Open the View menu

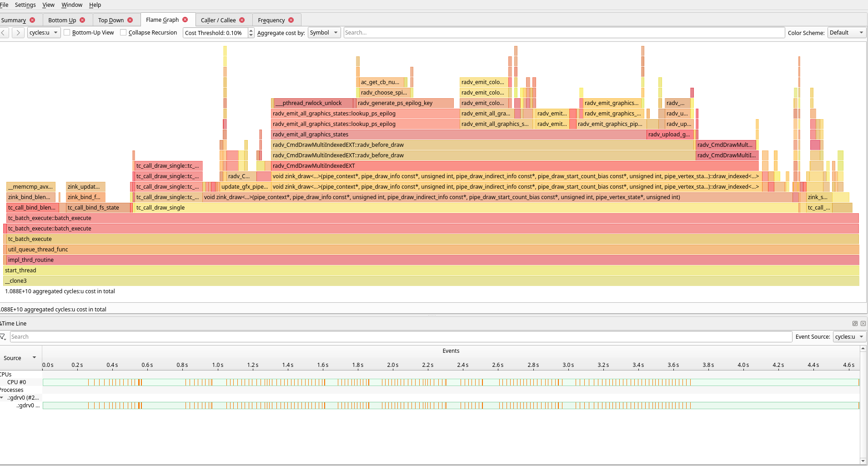[48, 5]
